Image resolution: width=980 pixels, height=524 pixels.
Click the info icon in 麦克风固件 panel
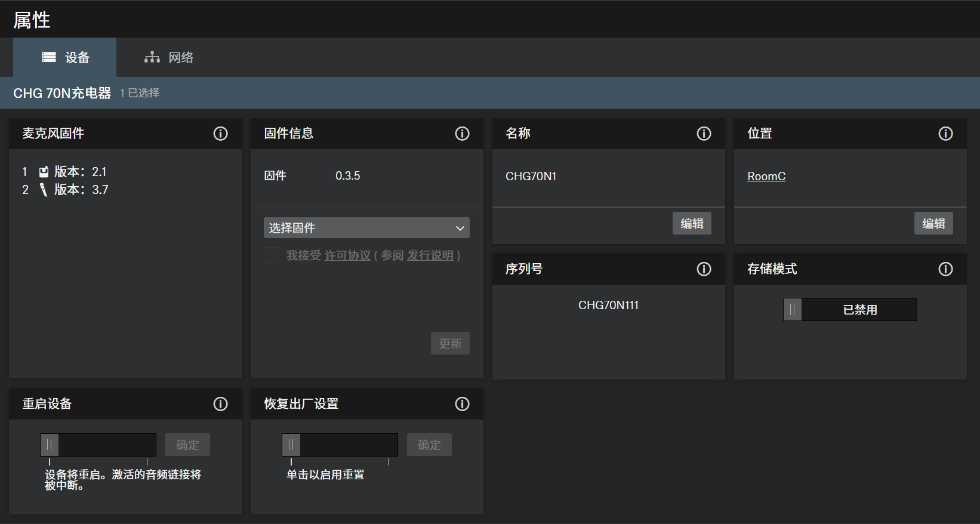pos(220,134)
